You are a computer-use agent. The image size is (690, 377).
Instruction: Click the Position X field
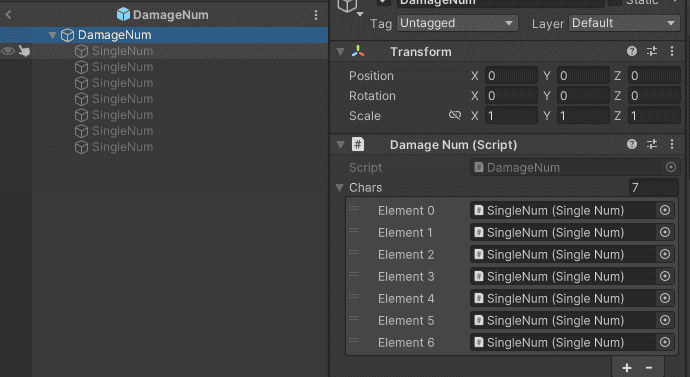(x=511, y=76)
